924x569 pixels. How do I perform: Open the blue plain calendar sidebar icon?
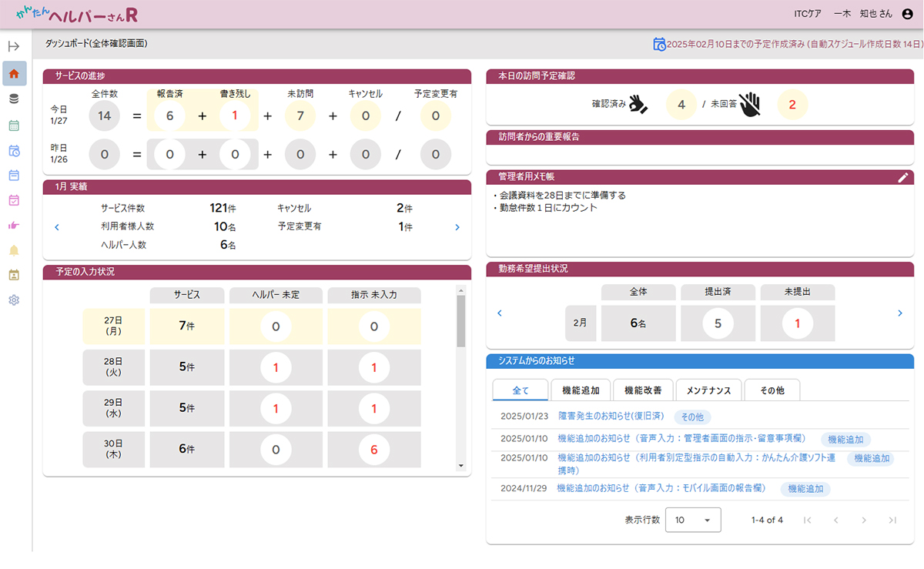(x=14, y=175)
